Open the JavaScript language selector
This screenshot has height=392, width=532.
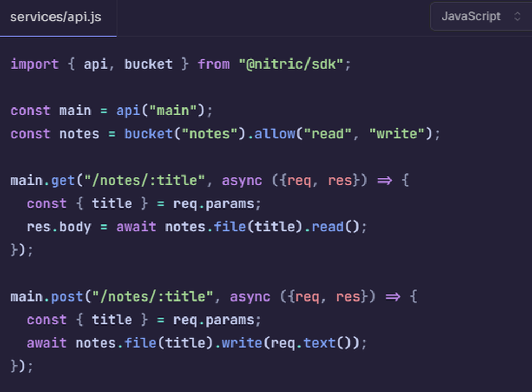coord(471,16)
